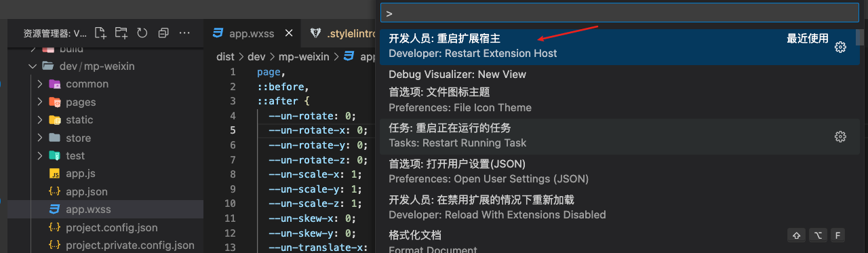Click folder icon of the common folder
Image resolution: width=868 pixels, height=253 pixels.
tap(55, 84)
